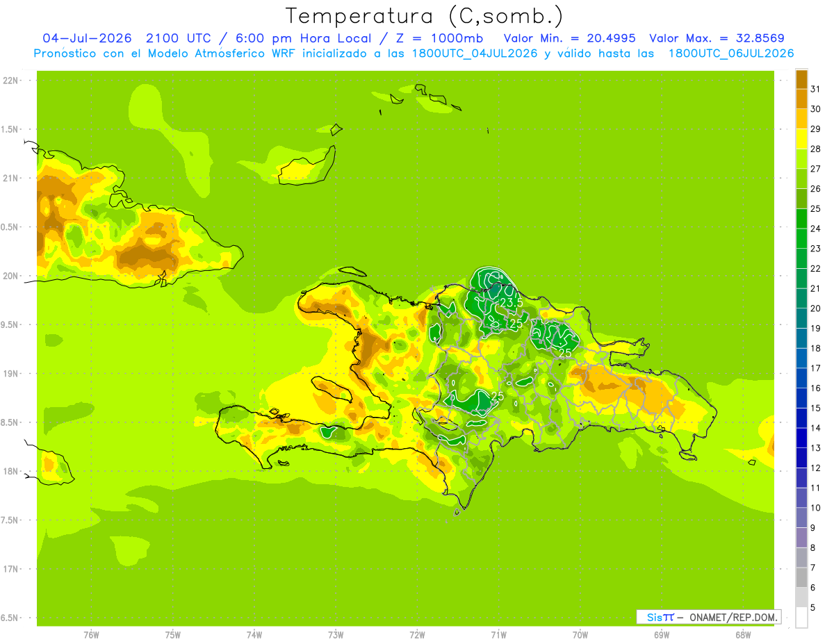Image resolution: width=834 pixels, height=644 pixels.
Task: Open the SisTT ONAMET/REP.DOM. credit box
Action: coord(709,617)
